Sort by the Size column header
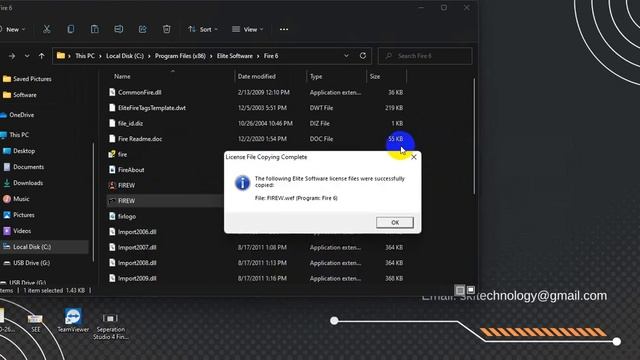 (375, 76)
